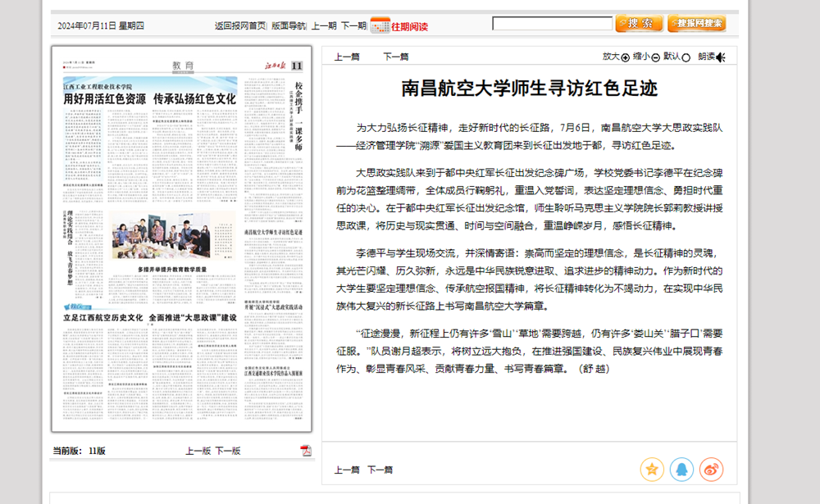820x504 pixels.
Task: Return to homepage via 返回报网首页
Action: (x=239, y=24)
